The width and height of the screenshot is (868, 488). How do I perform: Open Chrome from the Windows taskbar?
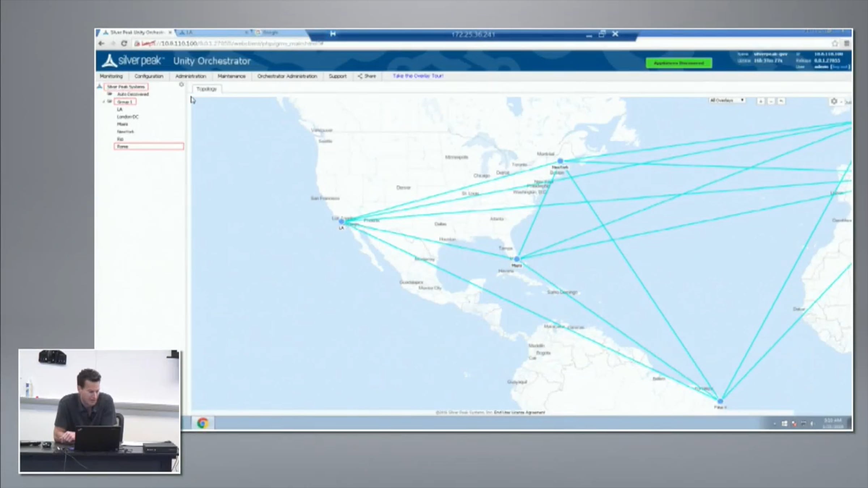pyautogui.click(x=203, y=423)
